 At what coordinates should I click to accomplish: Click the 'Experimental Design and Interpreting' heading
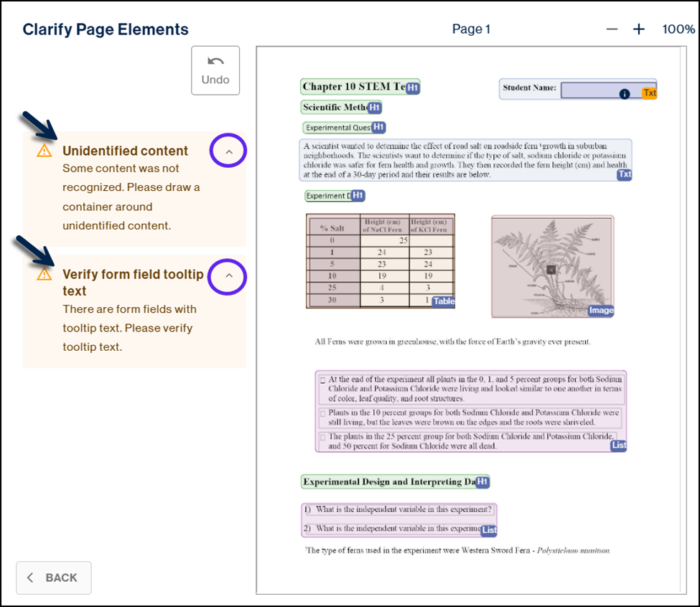pos(395,481)
